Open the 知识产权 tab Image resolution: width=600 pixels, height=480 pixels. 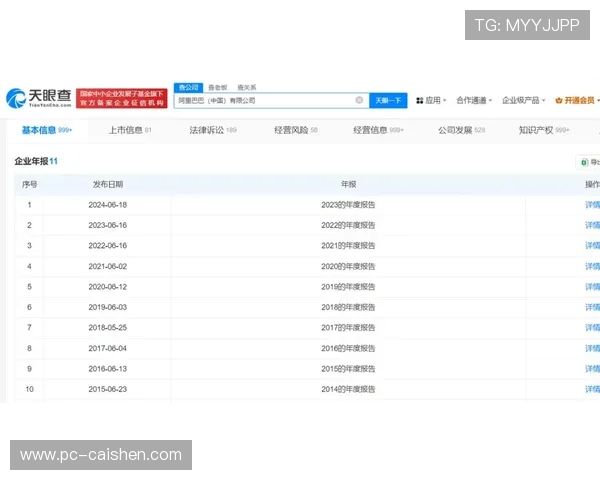click(544, 130)
